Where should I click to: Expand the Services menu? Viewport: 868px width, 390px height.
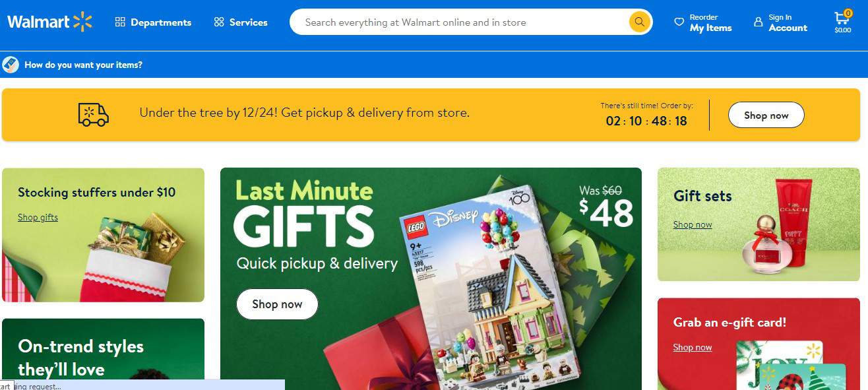[x=241, y=22]
